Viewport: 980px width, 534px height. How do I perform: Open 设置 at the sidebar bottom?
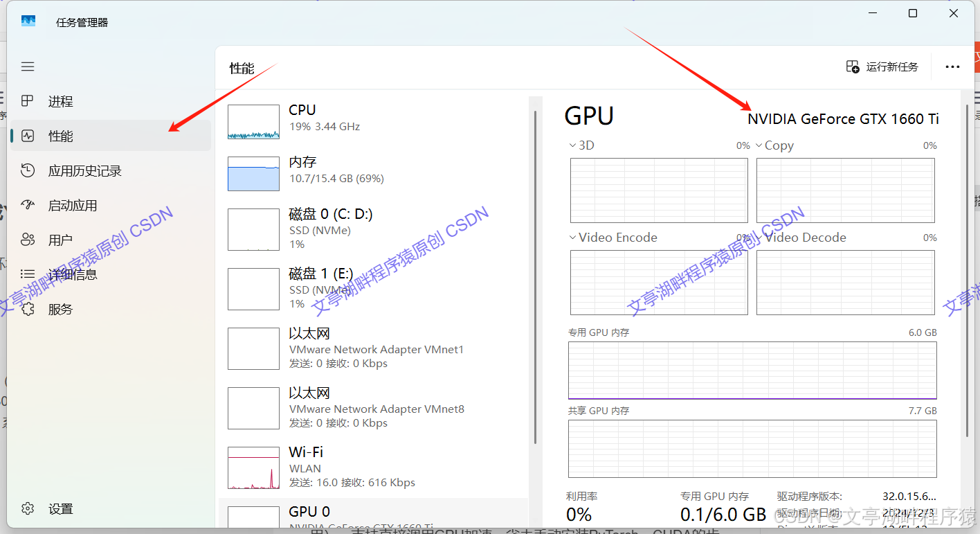coord(111,508)
